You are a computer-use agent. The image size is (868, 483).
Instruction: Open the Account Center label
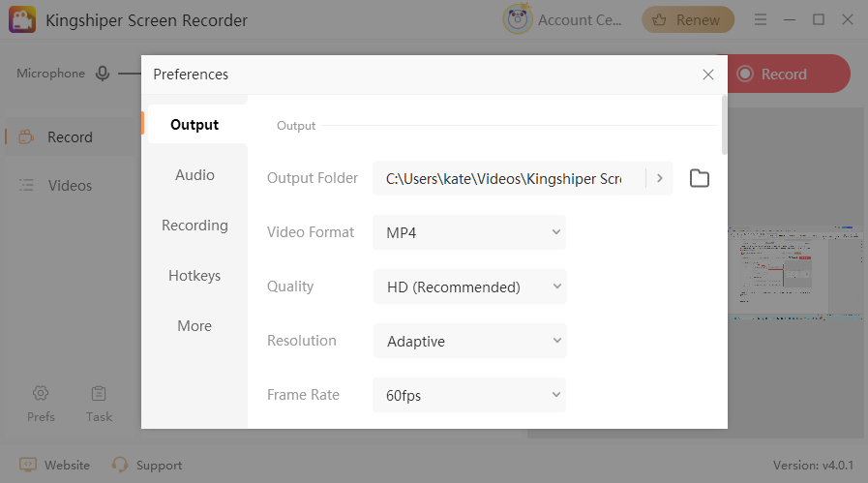tap(580, 20)
